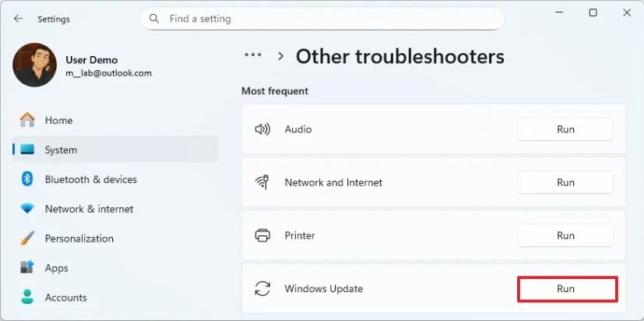The image size is (644, 321).
Task: Run the Network and Internet troubleshooter
Action: (x=565, y=182)
